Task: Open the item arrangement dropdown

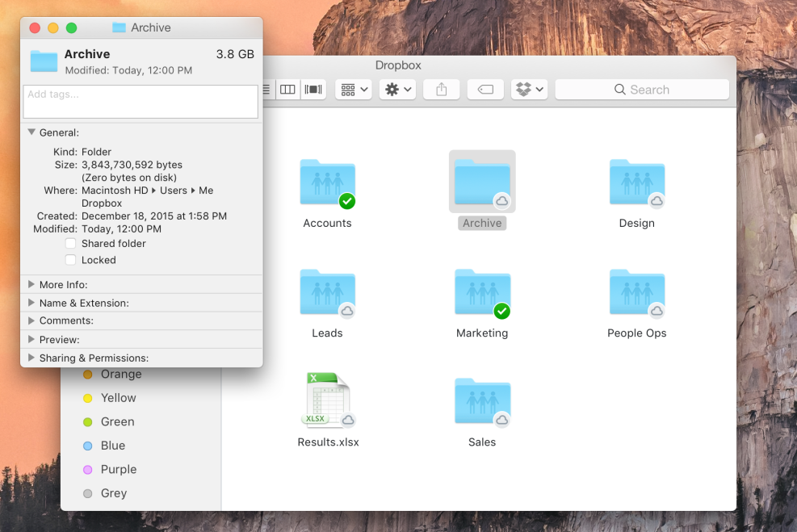Action: click(x=353, y=89)
